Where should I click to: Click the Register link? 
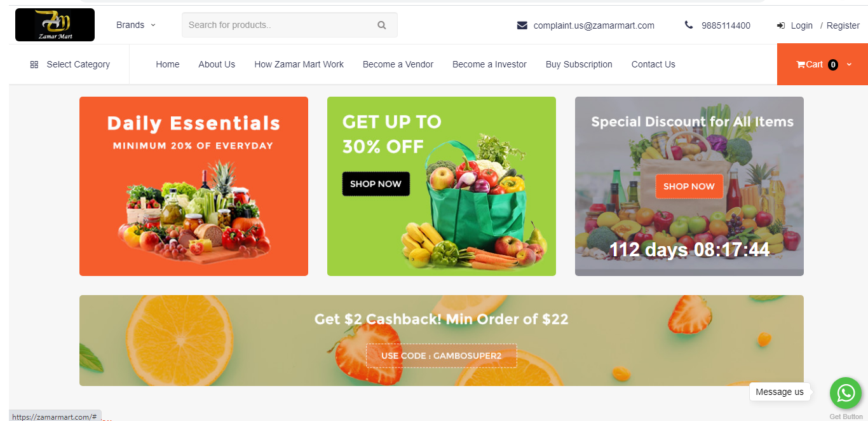click(x=843, y=25)
